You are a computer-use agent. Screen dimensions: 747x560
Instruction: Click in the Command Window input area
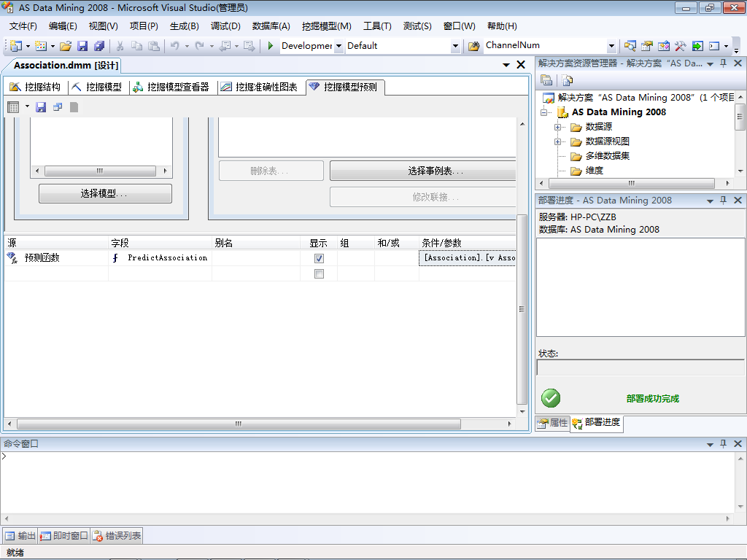coord(367,482)
